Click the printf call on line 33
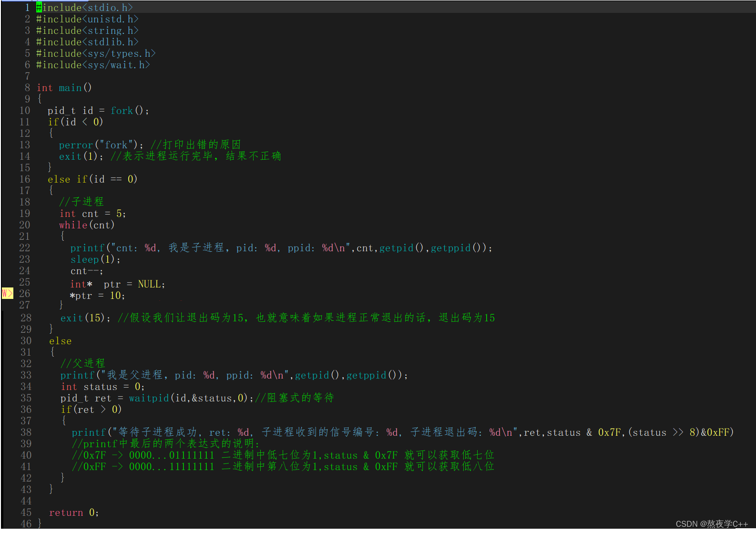756x533 pixels. click(x=235, y=375)
